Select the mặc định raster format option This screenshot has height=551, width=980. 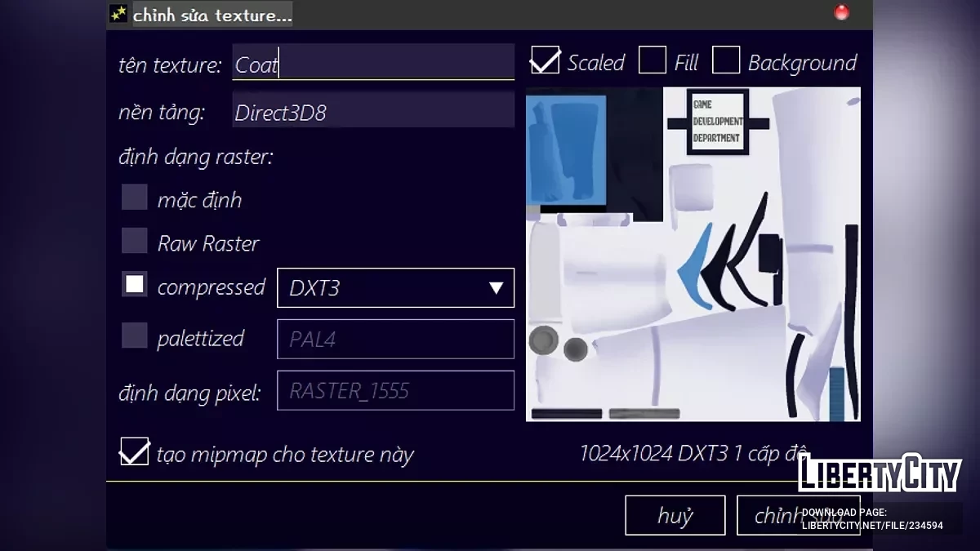click(x=135, y=198)
